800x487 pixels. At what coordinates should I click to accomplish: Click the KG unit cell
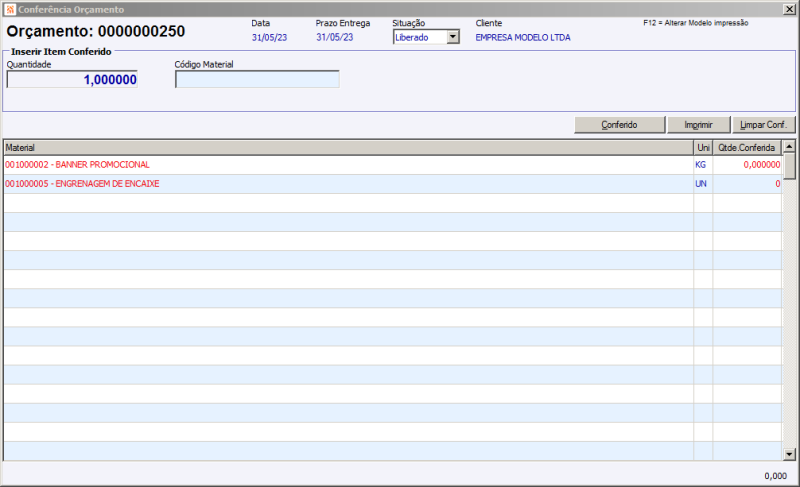tap(703, 165)
